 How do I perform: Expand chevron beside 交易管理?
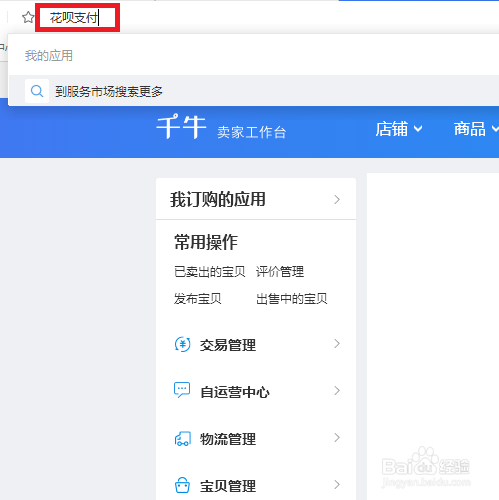(337, 344)
